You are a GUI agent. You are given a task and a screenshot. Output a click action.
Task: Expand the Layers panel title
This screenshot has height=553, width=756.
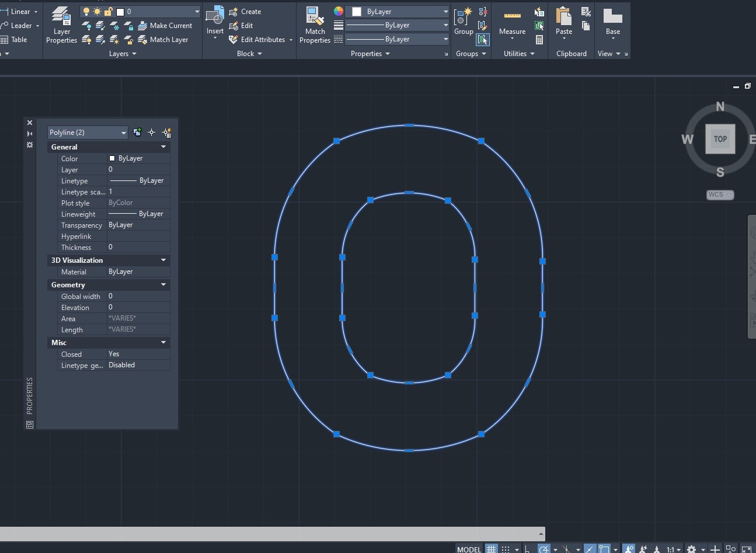[x=123, y=54]
